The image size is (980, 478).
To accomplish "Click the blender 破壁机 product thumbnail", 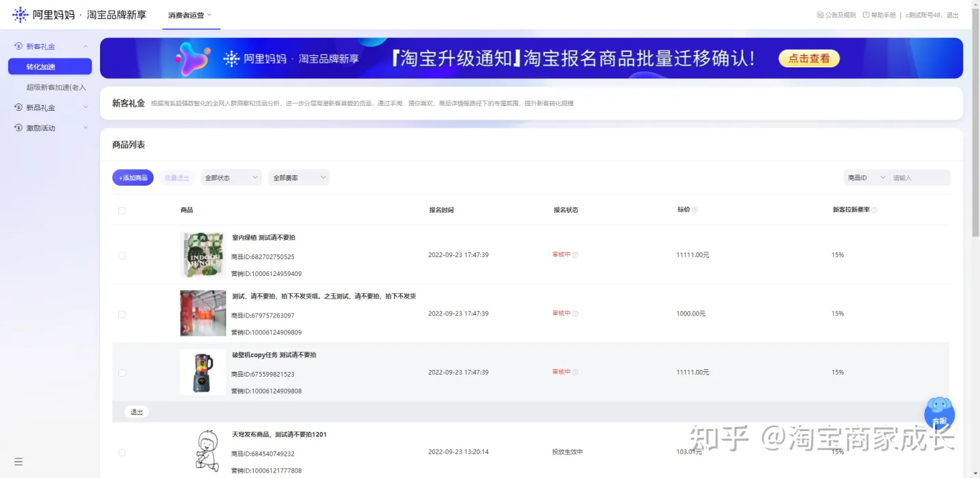I will pyautogui.click(x=203, y=372).
